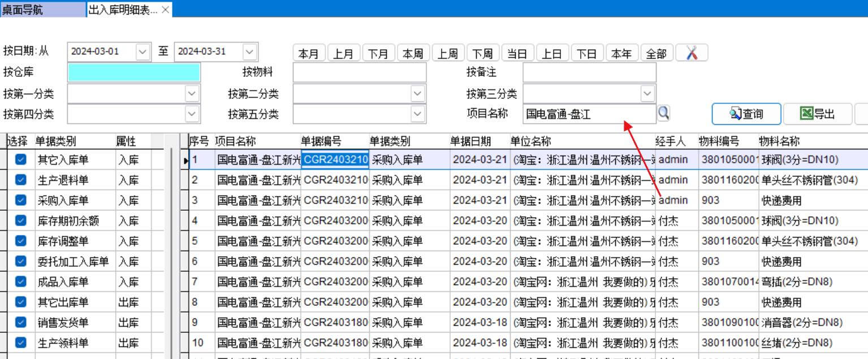Export results with the 导出 button
The image size is (868, 359).
(x=818, y=114)
